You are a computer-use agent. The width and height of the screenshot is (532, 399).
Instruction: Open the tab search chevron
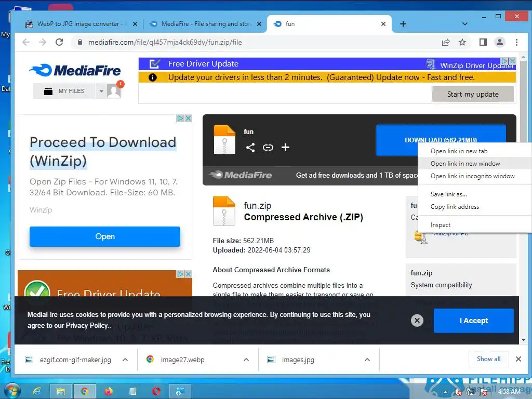(x=465, y=24)
